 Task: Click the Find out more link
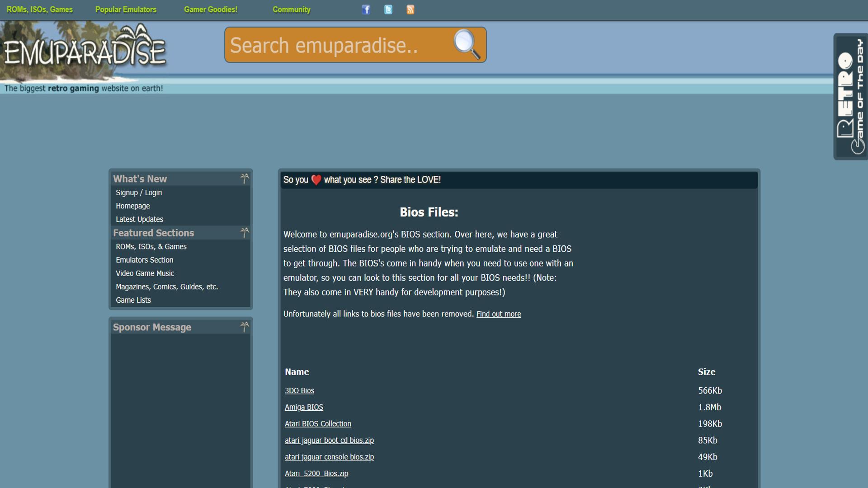pyautogui.click(x=499, y=314)
